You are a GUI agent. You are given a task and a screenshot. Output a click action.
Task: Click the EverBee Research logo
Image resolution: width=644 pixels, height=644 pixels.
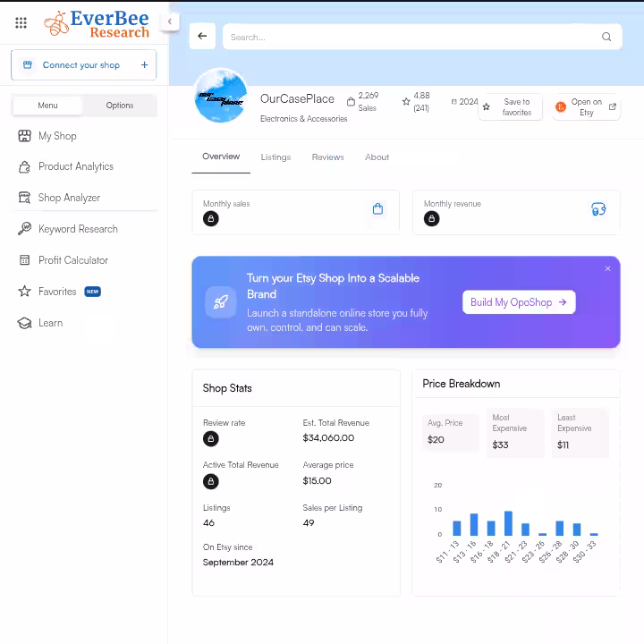pos(97,23)
